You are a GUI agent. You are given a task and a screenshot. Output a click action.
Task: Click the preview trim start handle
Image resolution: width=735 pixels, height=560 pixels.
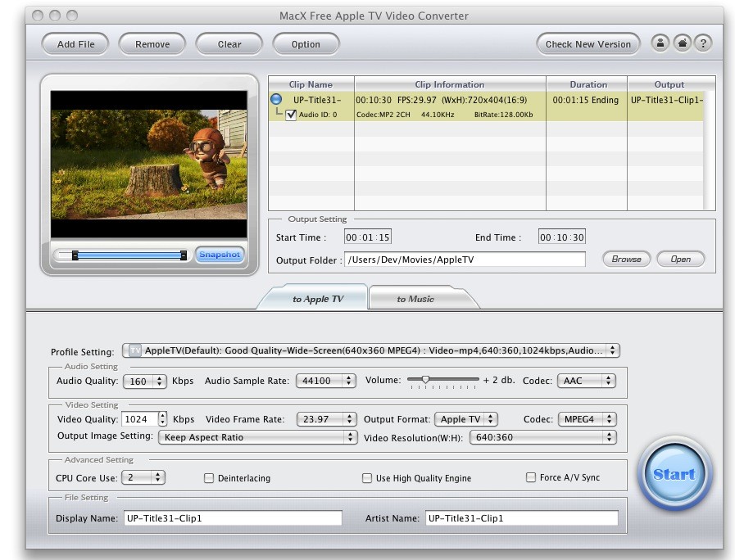coord(75,255)
